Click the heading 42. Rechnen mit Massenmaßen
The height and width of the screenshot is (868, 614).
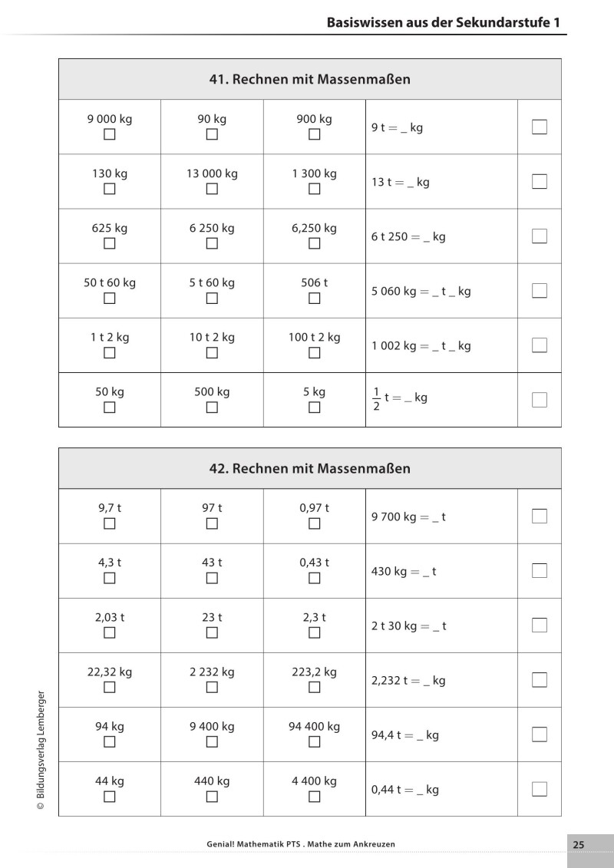pos(309,468)
